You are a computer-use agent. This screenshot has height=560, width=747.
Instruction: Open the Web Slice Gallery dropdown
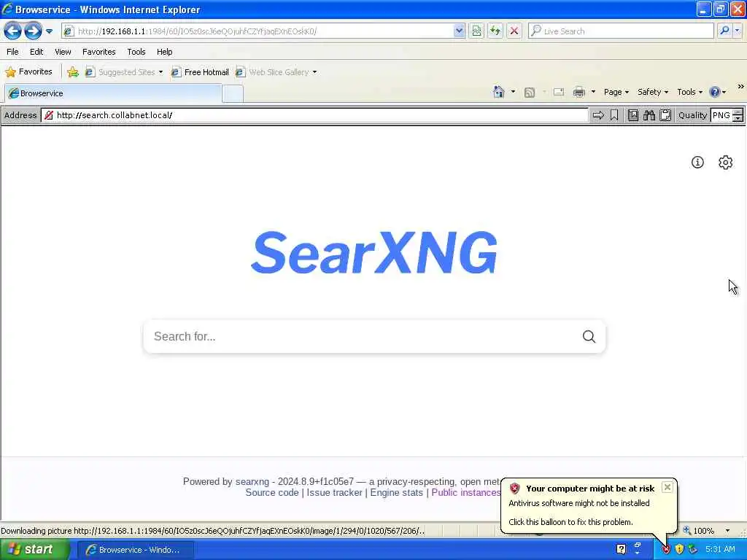276,72
